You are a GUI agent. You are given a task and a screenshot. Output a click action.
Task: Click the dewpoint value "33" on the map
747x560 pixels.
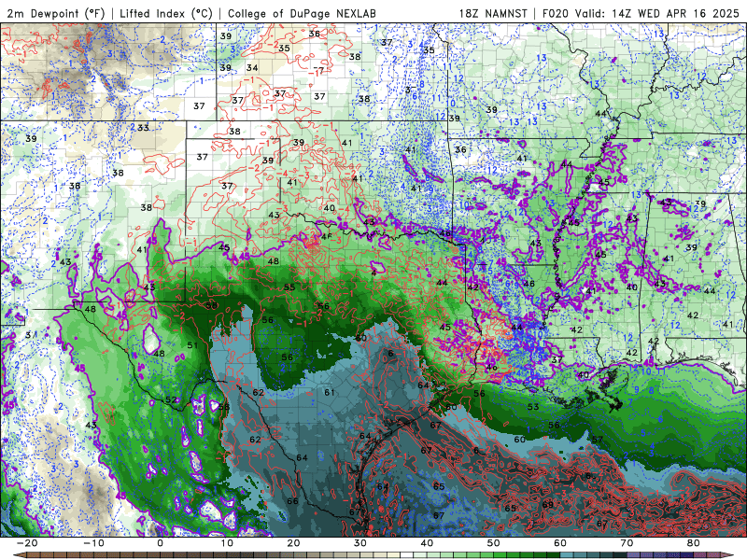click(143, 128)
